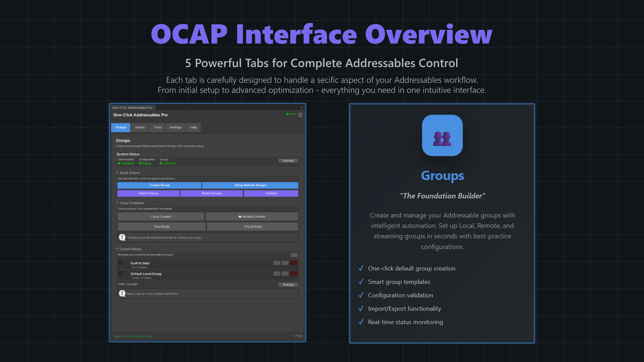Click the green Ready status indicator

point(288,114)
